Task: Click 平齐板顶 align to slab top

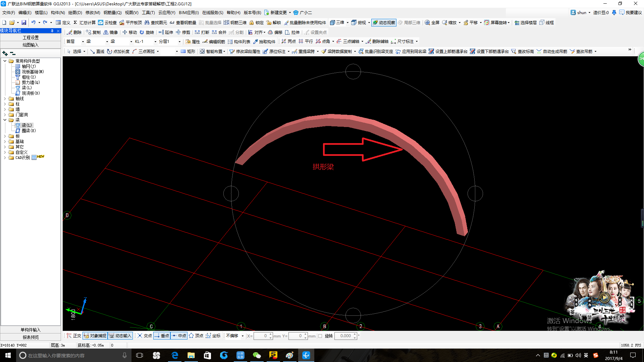Action: 130,22
